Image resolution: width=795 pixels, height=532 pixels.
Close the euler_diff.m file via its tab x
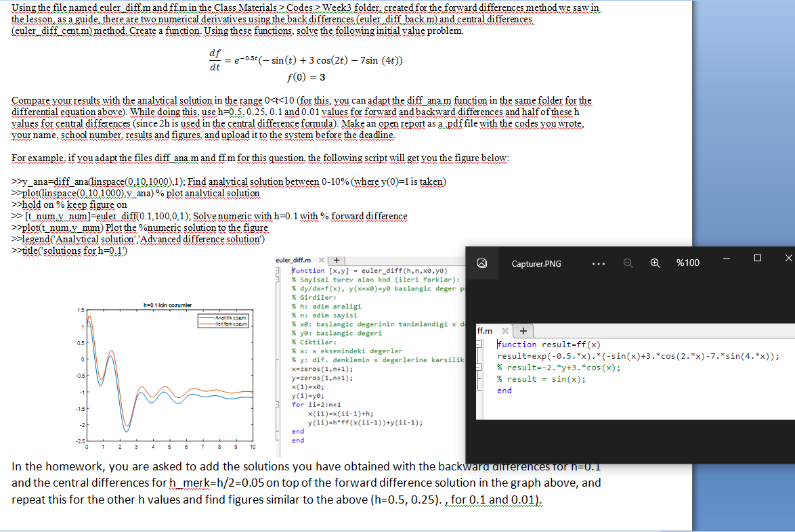point(321,259)
